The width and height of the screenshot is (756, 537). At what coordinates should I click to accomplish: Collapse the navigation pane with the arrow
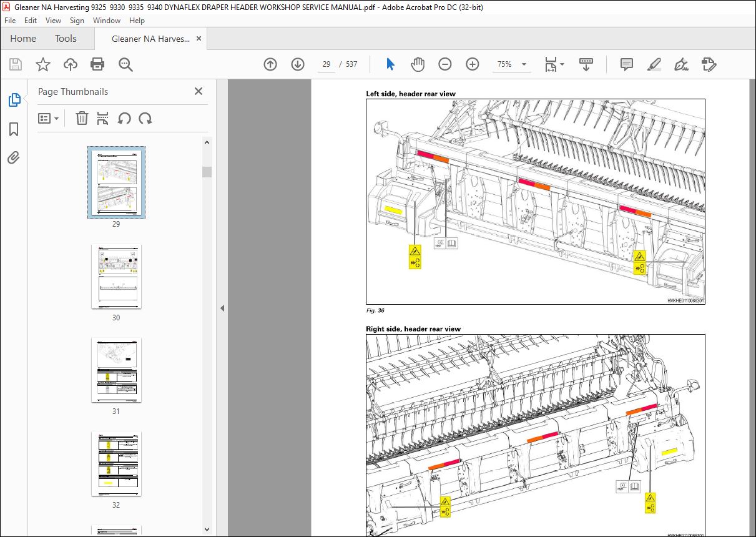tap(223, 308)
